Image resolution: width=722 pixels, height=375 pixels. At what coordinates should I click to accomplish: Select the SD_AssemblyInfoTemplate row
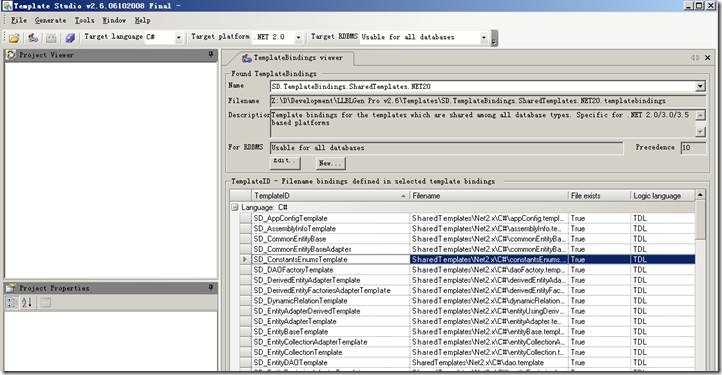pyautogui.click(x=467, y=229)
